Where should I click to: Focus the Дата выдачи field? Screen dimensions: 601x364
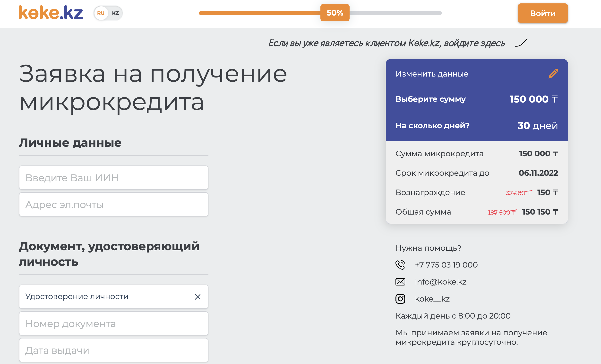point(114,350)
